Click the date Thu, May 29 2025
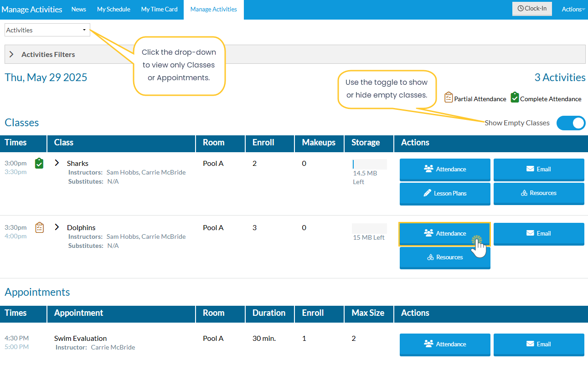Screen dimensions: 588x365 pos(46,77)
